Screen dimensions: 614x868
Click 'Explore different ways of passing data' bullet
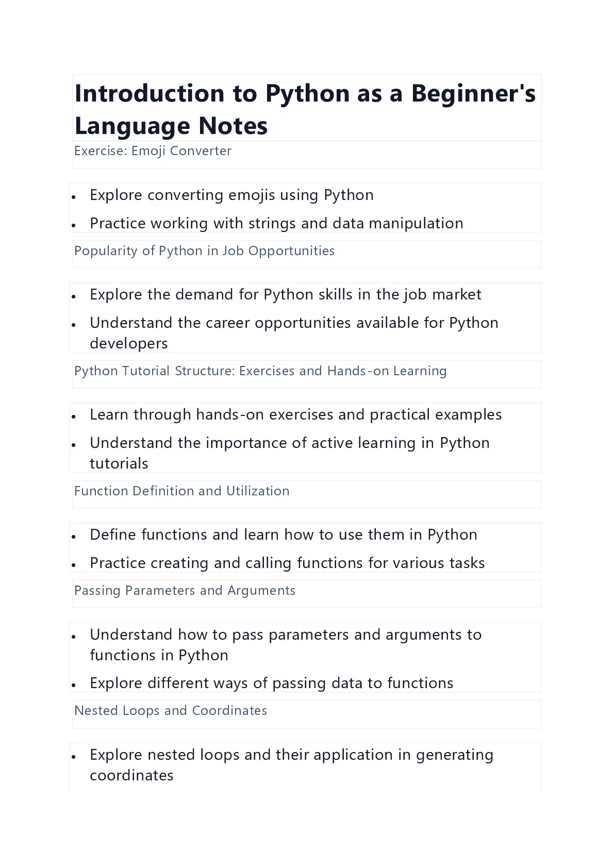(x=271, y=683)
